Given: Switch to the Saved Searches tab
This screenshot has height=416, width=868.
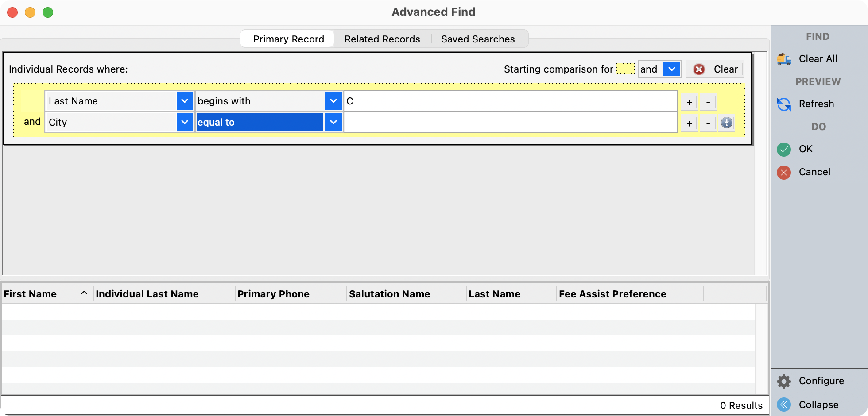Looking at the screenshot, I should [x=478, y=39].
